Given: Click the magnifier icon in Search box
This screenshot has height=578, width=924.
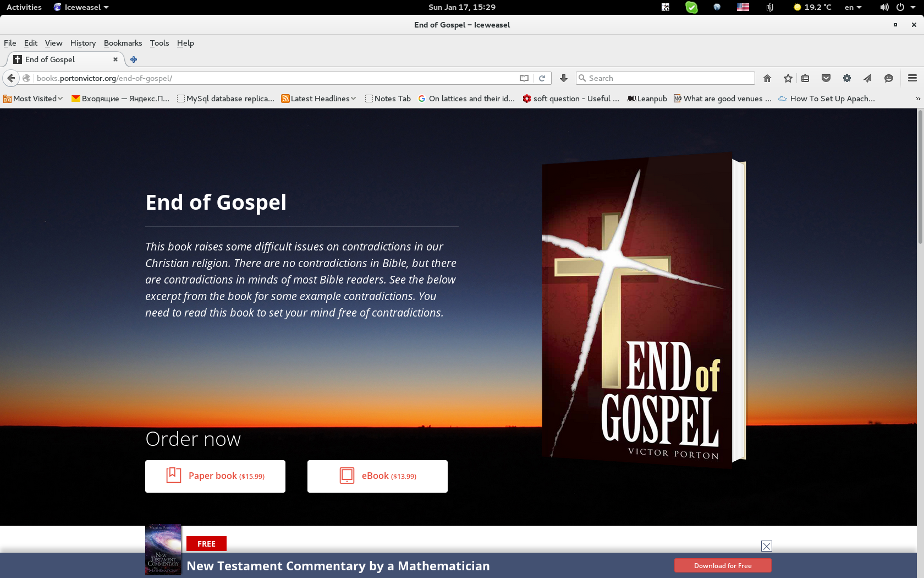Looking at the screenshot, I should [x=582, y=78].
